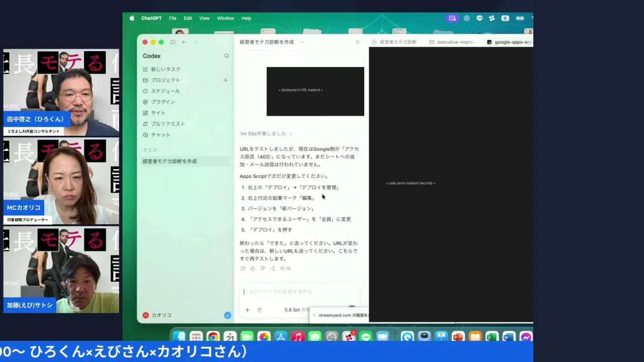Screen dimensions: 644x362
Task: Open the File menu
Action: click(x=173, y=18)
